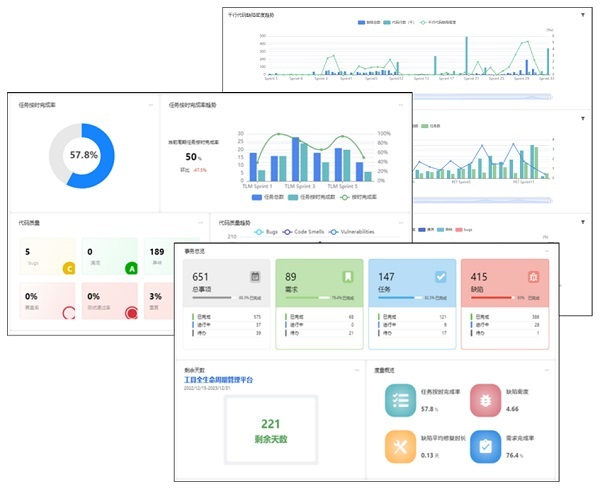Open the more-options menu of 任务按时完成率 card

(151, 105)
